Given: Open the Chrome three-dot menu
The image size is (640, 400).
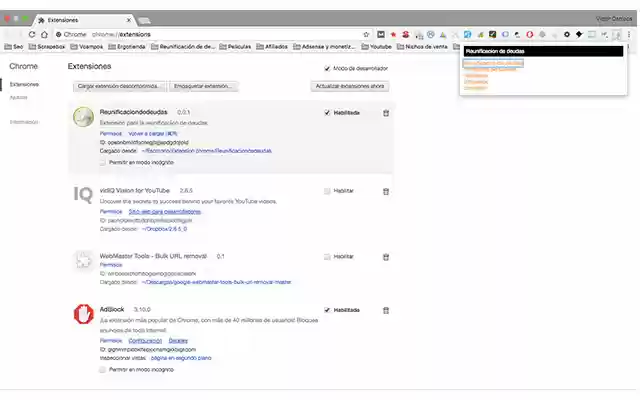Looking at the screenshot, I should click(x=629, y=35).
